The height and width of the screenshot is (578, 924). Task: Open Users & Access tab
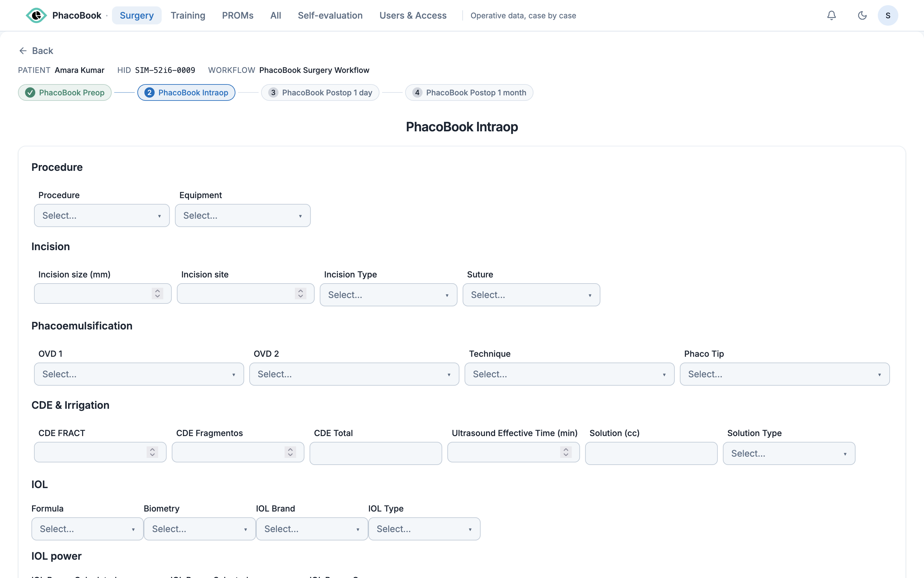[x=413, y=15]
